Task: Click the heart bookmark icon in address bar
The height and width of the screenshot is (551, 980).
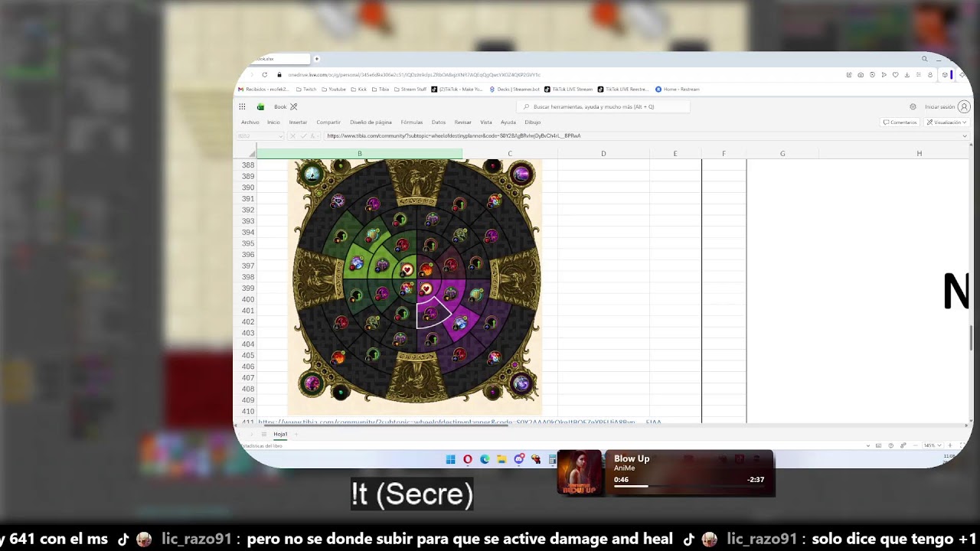Action: pos(895,75)
